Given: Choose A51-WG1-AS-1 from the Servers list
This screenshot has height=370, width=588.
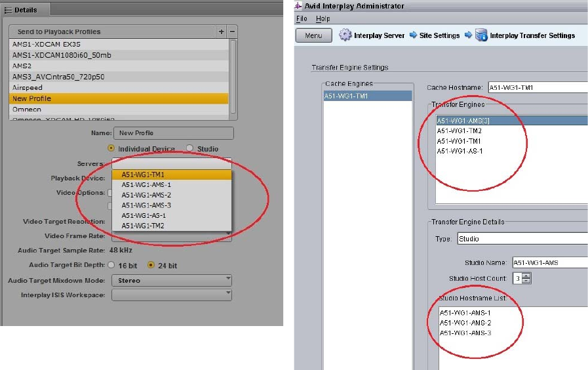Looking at the screenshot, I should tap(171, 215).
